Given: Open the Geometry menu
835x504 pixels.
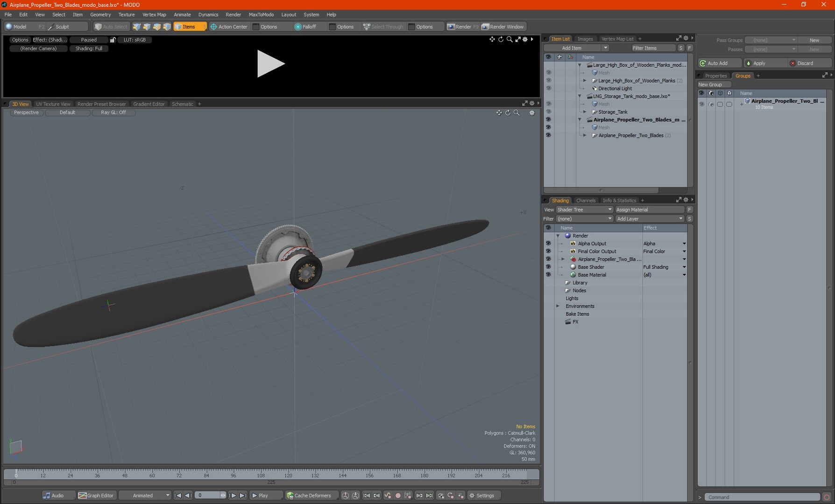Looking at the screenshot, I should 100,14.
